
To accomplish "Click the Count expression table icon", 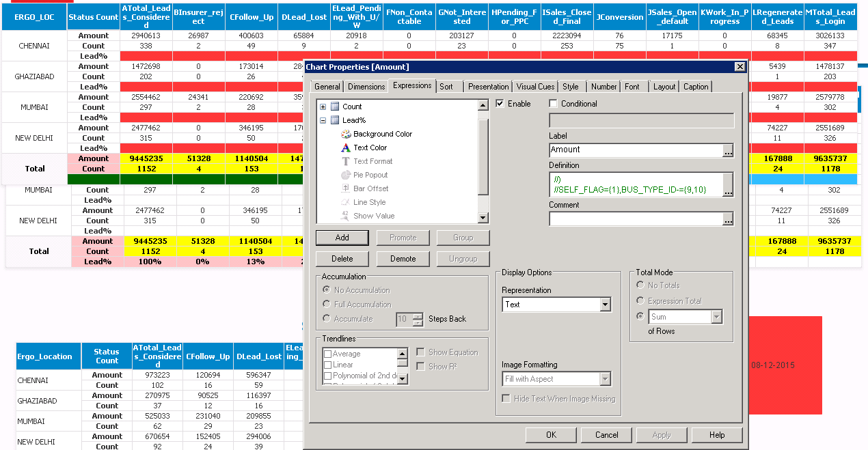I will 335,107.
